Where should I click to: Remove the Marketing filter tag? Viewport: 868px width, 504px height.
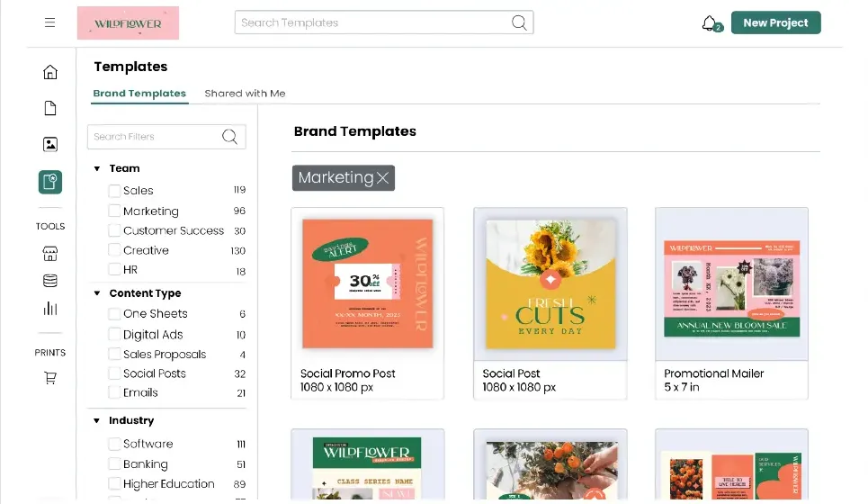(x=383, y=178)
